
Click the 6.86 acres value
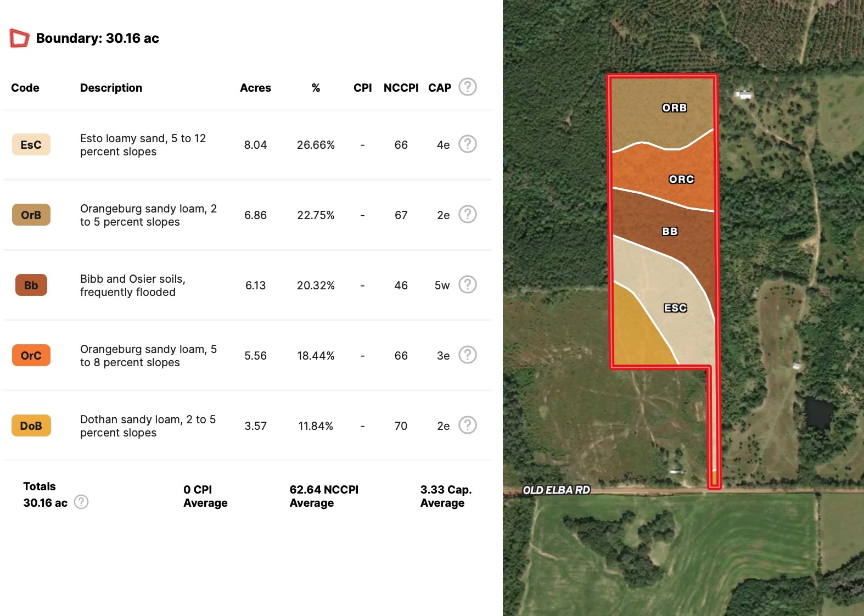coord(255,215)
